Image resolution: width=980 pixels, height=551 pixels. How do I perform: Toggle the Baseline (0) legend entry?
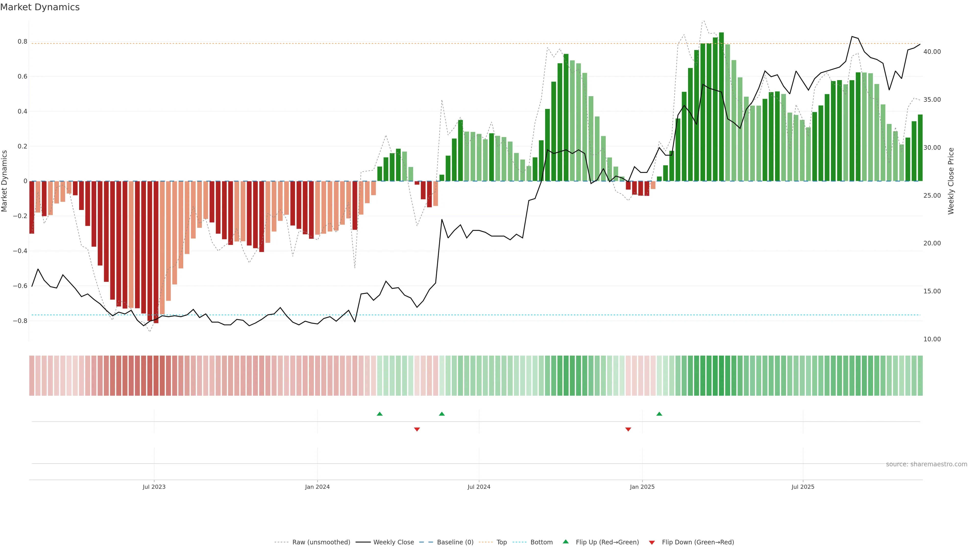click(455, 542)
